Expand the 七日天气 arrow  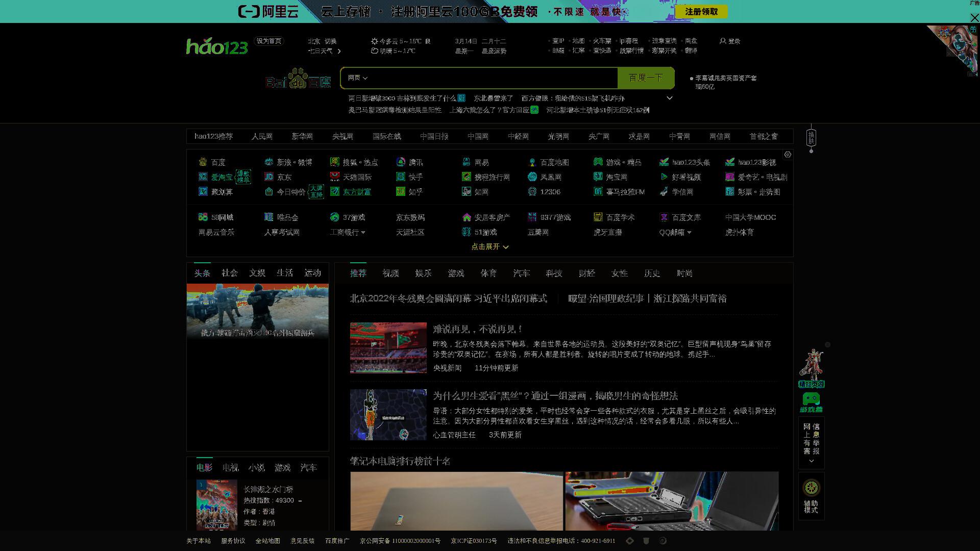point(339,51)
